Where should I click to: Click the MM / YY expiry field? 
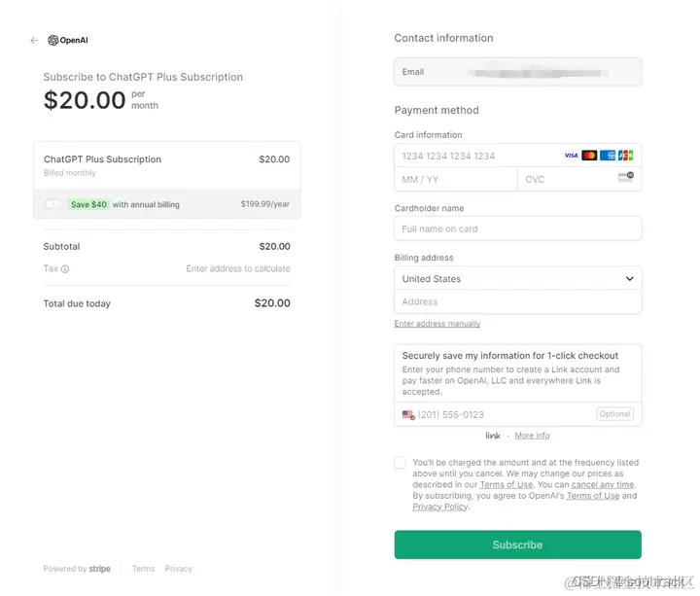(455, 180)
